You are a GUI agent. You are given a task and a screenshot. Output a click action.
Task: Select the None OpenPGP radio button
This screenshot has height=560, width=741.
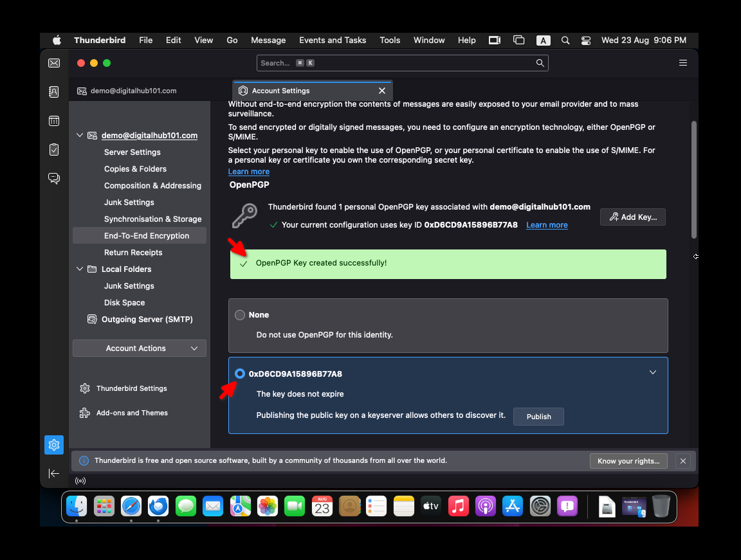point(240,315)
